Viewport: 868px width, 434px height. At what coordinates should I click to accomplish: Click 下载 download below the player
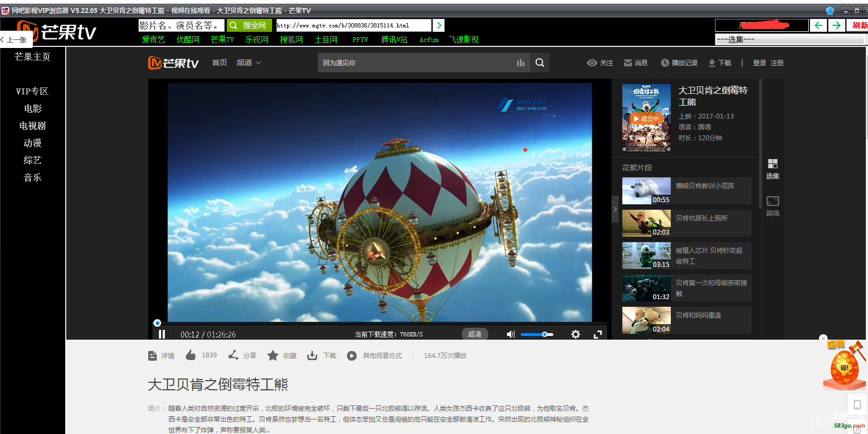tap(322, 355)
